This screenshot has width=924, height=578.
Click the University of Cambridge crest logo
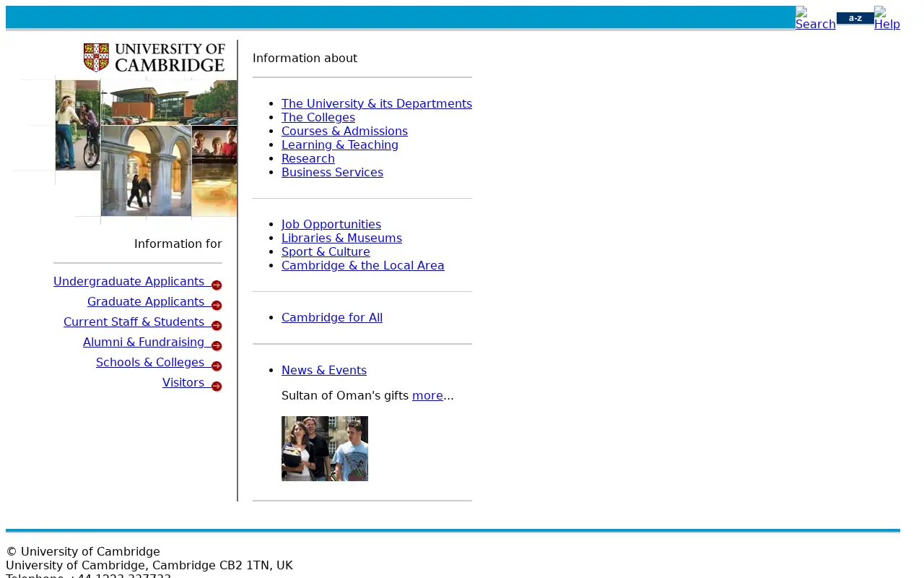point(154,58)
